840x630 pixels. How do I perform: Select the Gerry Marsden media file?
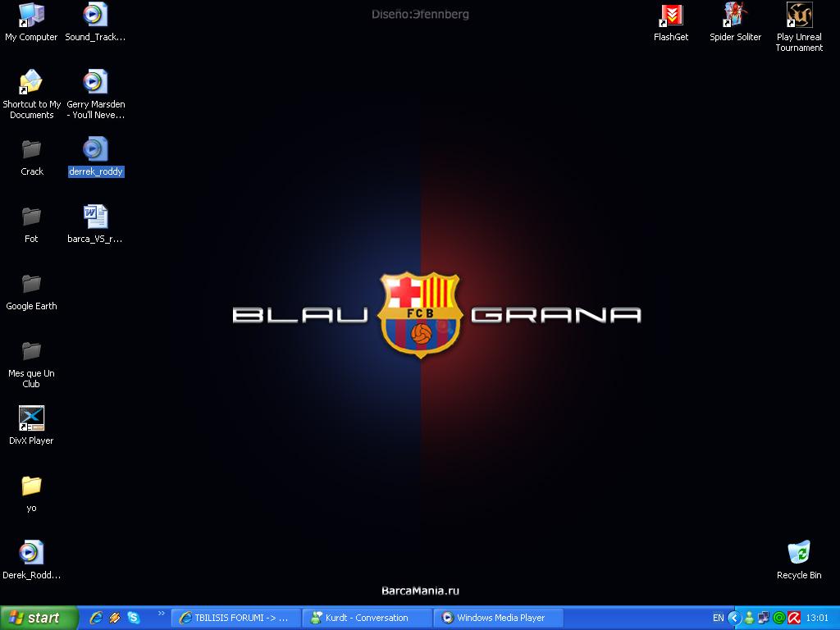[95, 94]
